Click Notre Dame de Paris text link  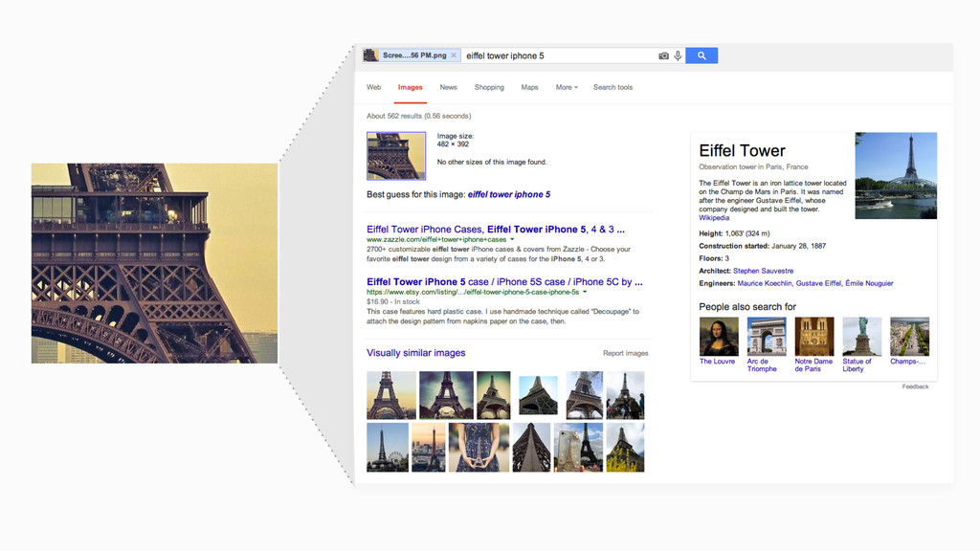coord(813,365)
